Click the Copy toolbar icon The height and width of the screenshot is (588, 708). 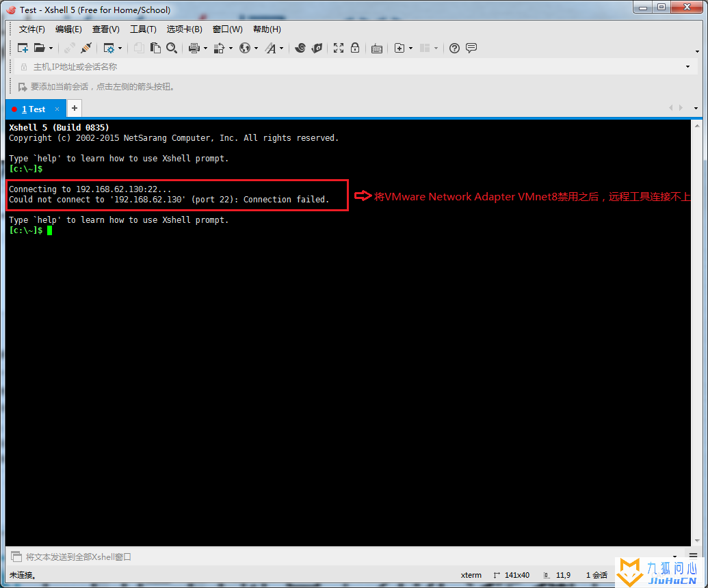(x=139, y=48)
